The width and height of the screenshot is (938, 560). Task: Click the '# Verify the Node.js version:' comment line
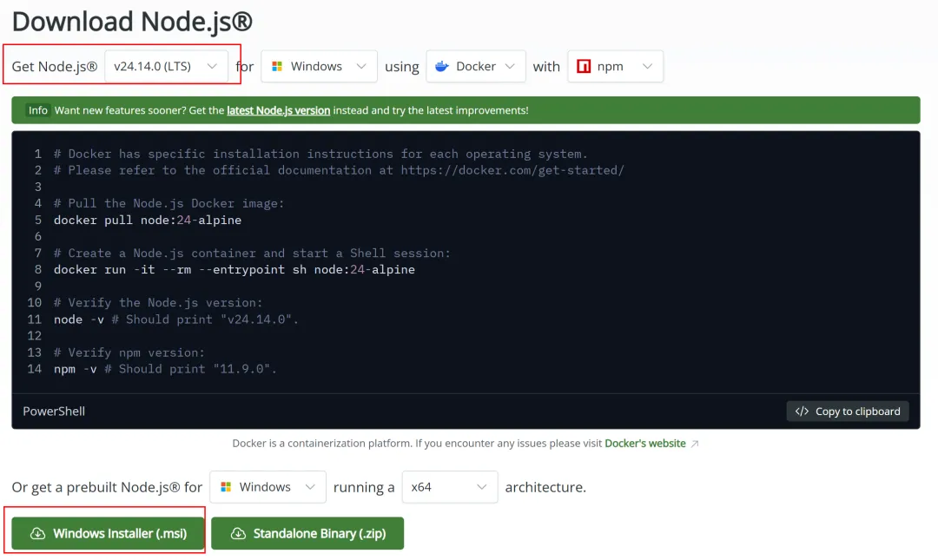158,303
